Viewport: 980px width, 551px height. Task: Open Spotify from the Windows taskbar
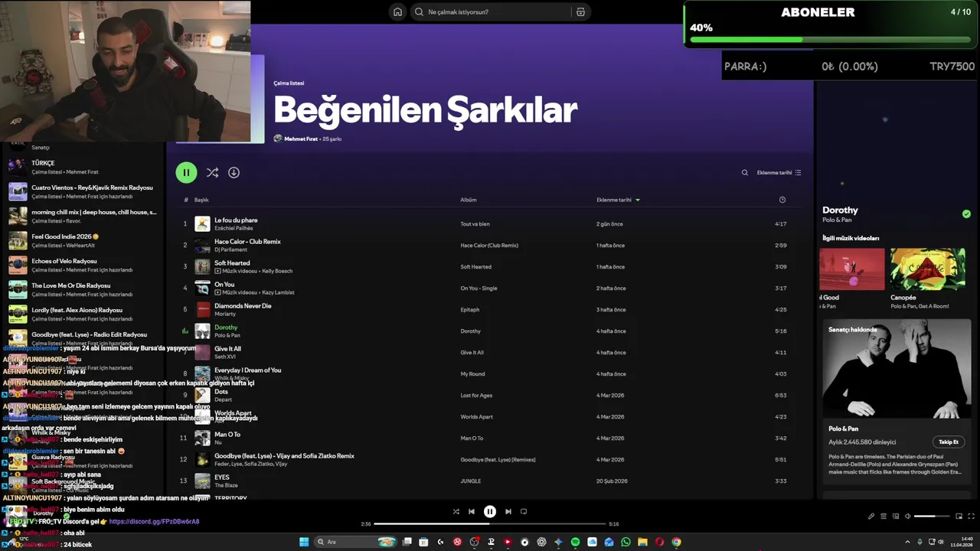[575, 542]
